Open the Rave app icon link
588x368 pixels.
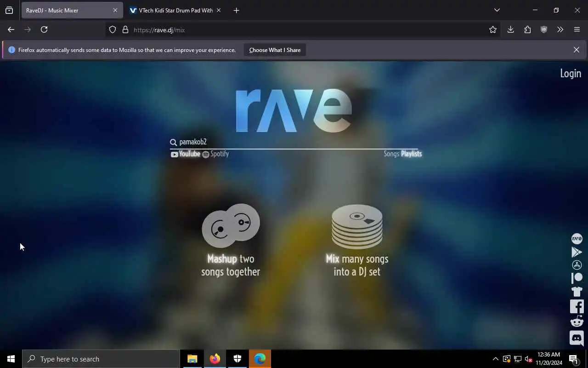click(x=577, y=239)
